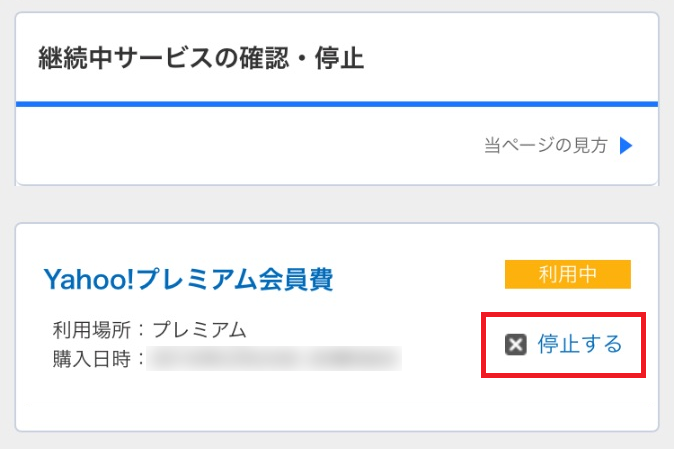The width and height of the screenshot is (674, 449).
Task: Click the 確認 characters in the page heading
Action: pos(264,58)
